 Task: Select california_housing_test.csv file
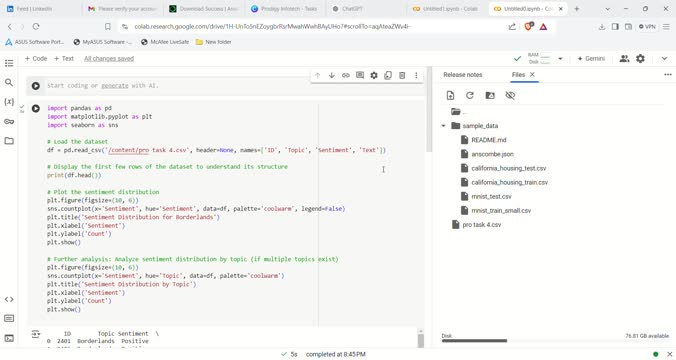coord(508,168)
